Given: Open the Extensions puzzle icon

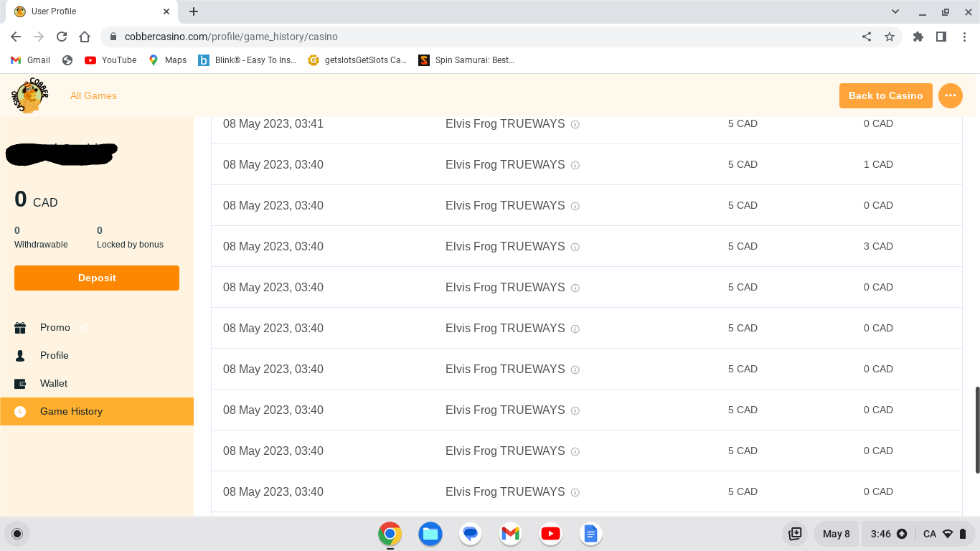Looking at the screenshot, I should click(918, 37).
